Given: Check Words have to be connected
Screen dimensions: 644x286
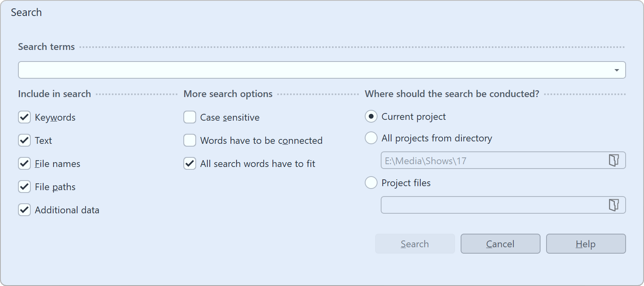Looking at the screenshot, I should click(189, 140).
